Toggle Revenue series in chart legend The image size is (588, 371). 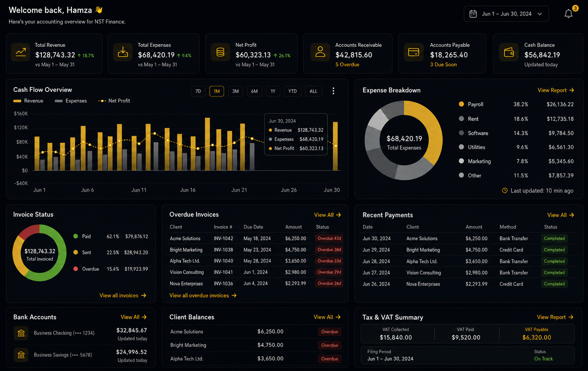coord(28,101)
